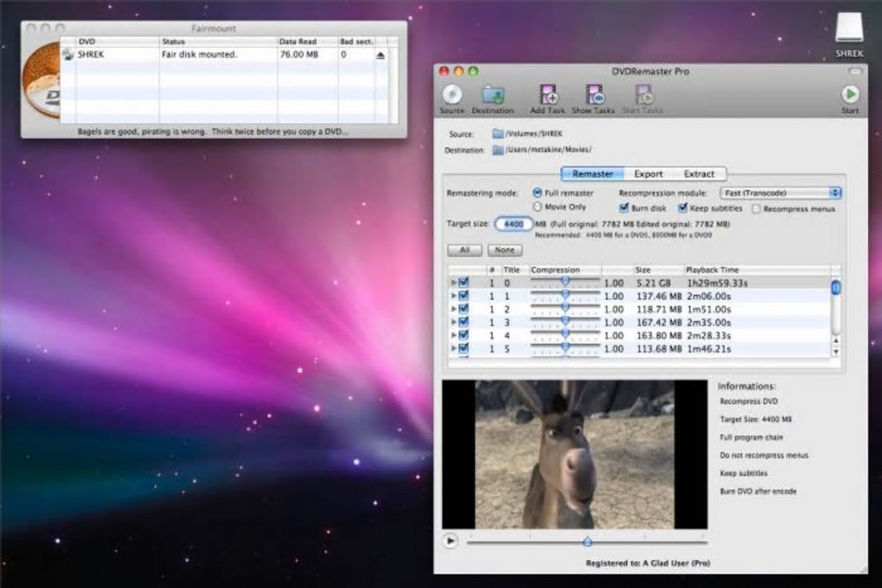Image resolution: width=882 pixels, height=588 pixels.
Task: Click the title list scroll down arrow
Action: (x=836, y=352)
